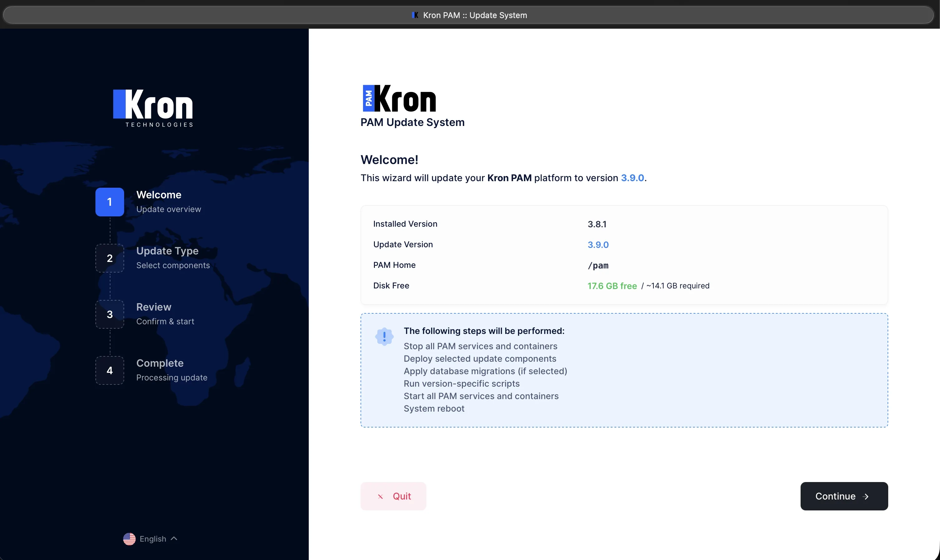Viewport: 940px width, 560px height.
Task: Click the 'PAM Home' label
Action: [394, 265]
